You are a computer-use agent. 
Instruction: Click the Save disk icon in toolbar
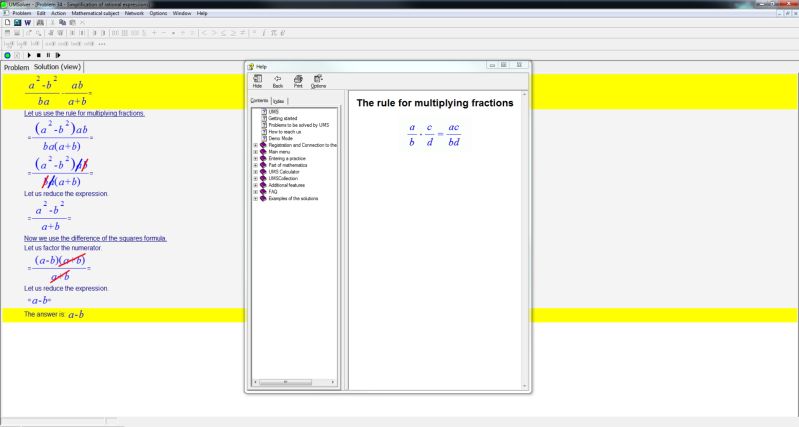click(17, 23)
